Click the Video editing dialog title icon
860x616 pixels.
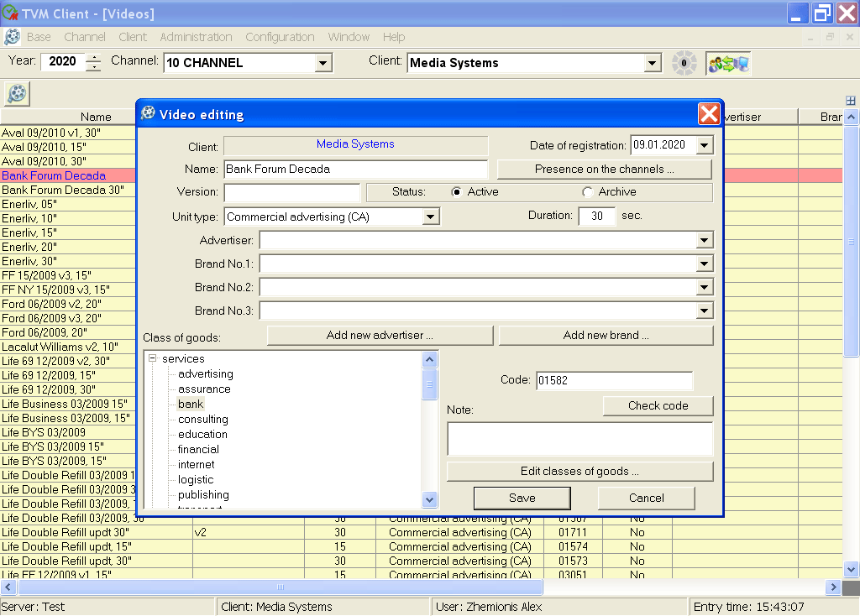point(149,114)
